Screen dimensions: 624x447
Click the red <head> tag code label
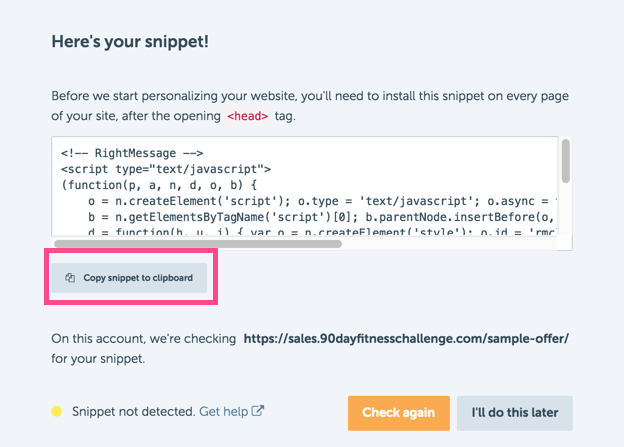(x=248, y=116)
